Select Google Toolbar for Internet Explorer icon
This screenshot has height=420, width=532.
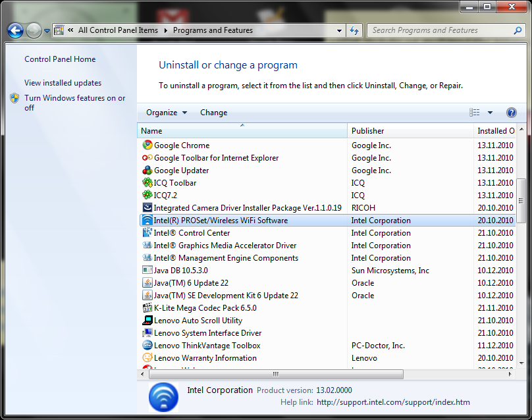click(x=147, y=158)
